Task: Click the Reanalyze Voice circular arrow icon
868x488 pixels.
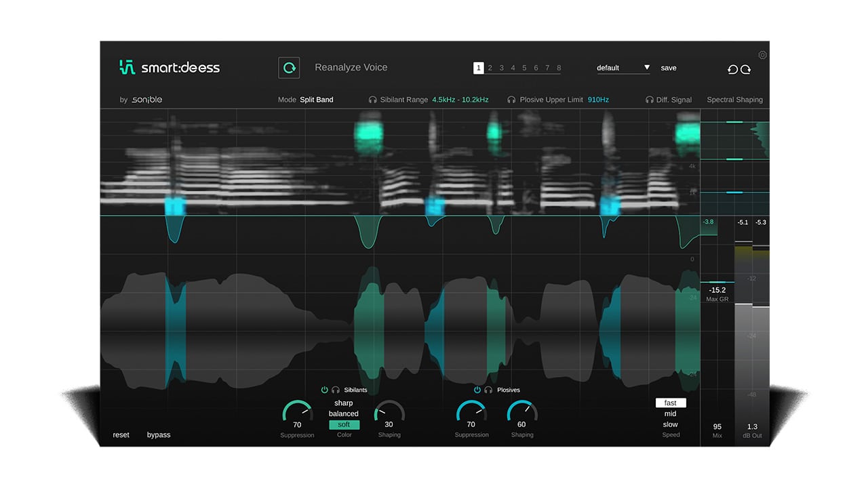Action: [x=289, y=68]
